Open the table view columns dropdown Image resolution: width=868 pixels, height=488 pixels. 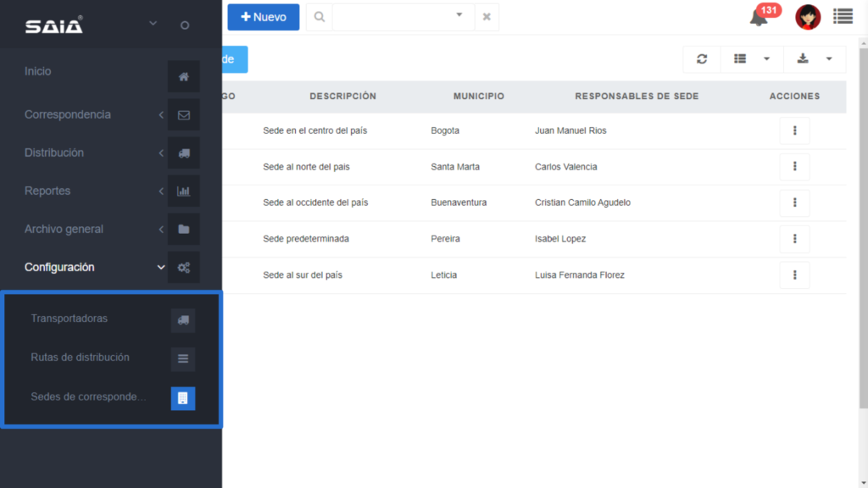pos(751,59)
